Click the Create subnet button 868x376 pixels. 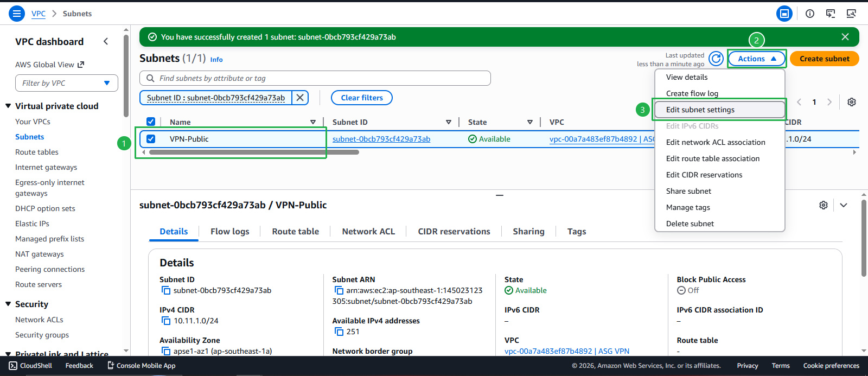(x=825, y=59)
